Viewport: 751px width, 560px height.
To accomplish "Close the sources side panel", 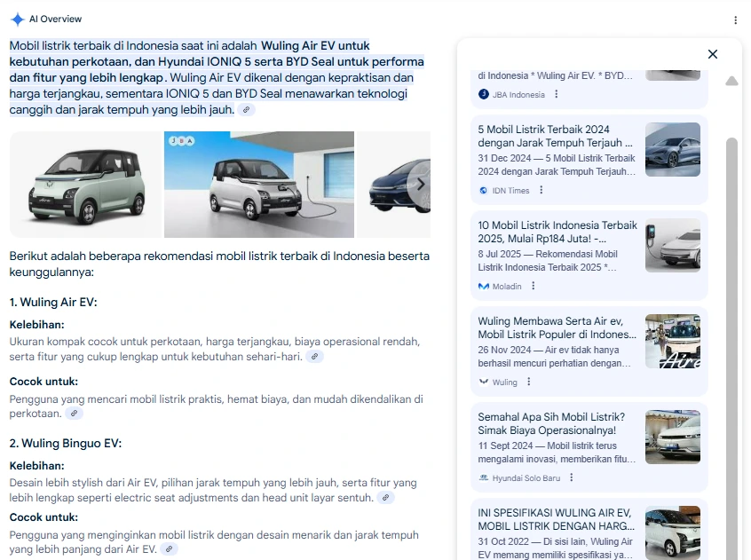I will coord(713,54).
